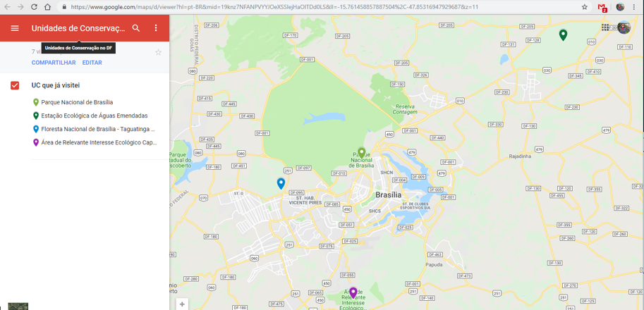This screenshot has width=644, height=310.
Task: Select Parque Nacional de Brasília in list
Action: point(76,102)
